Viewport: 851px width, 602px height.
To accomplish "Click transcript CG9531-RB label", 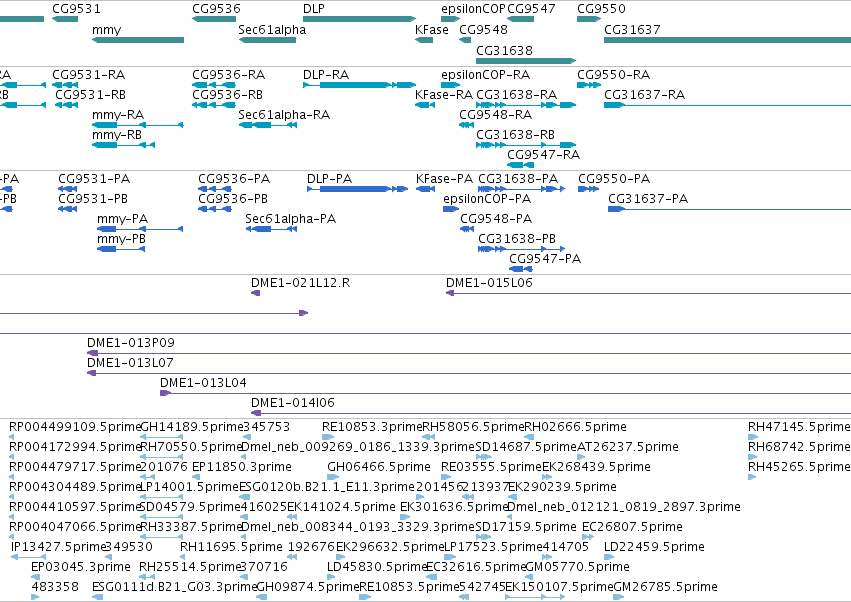I will (91, 94).
